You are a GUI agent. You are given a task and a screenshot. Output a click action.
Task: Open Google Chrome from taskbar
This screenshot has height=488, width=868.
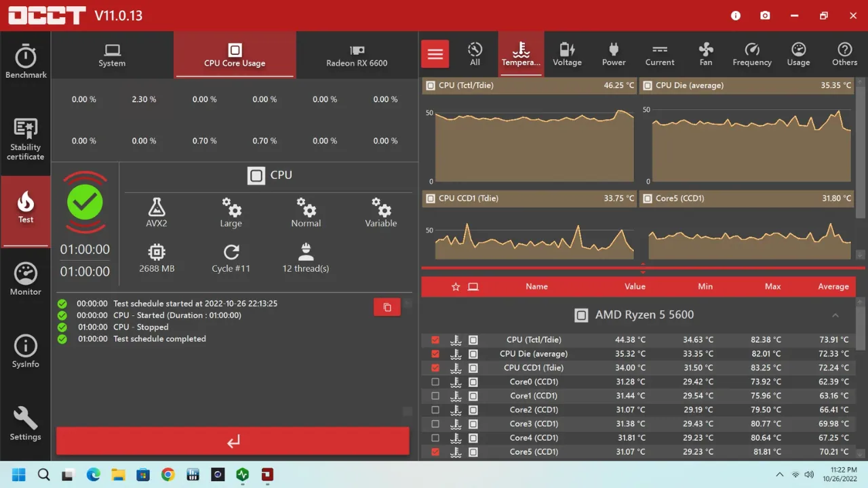[167, 474]
